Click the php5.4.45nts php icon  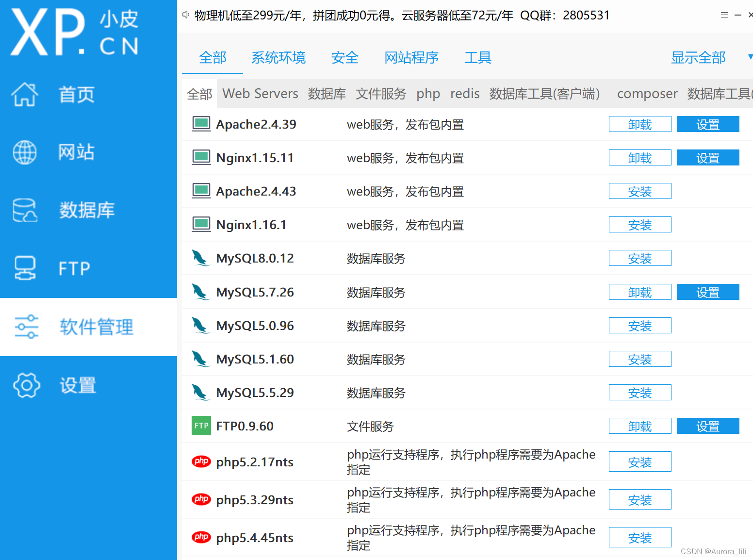201,537
